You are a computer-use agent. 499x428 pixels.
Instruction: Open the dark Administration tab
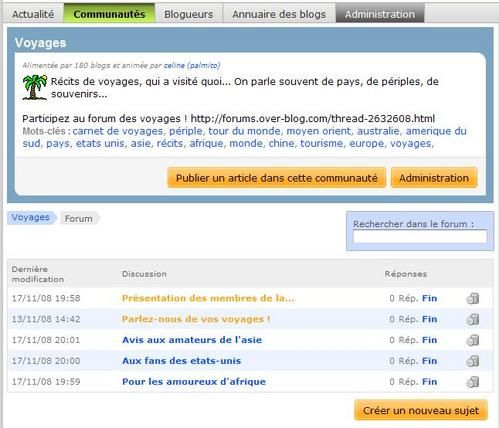click(380, 14)
